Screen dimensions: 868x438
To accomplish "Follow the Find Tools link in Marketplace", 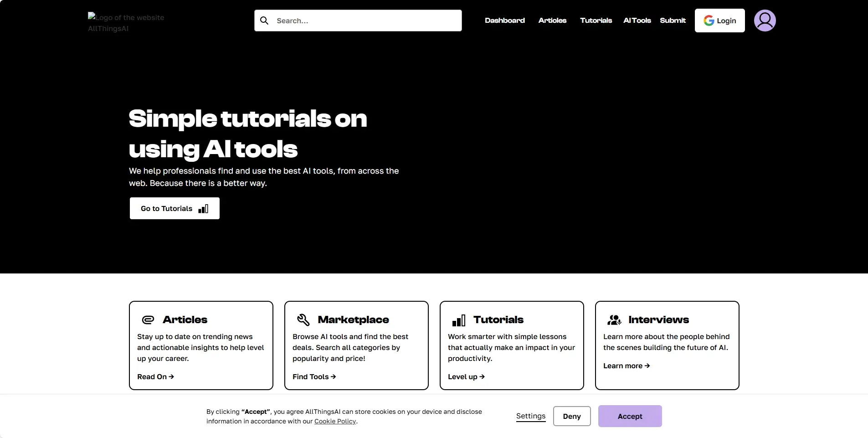I will [x=314, y=377].
